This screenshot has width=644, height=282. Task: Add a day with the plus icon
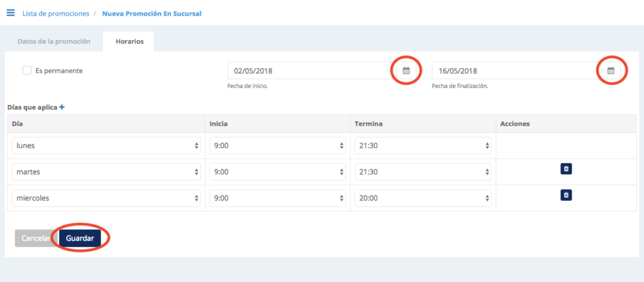pos(62,107)
